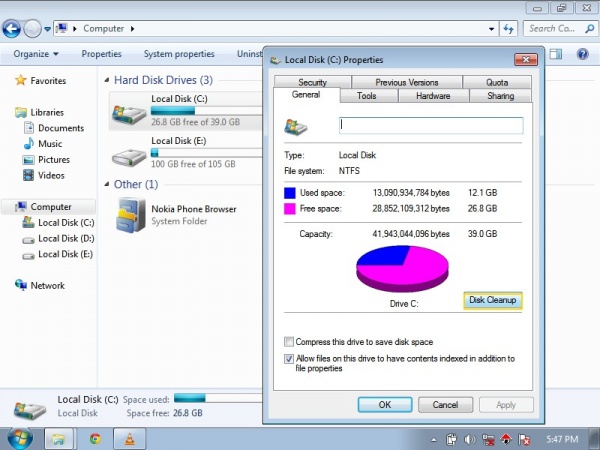The image size is (600, 450).
Task: Click Local Disk (C:) usage bar in list
Action: [x=207, y=111]
